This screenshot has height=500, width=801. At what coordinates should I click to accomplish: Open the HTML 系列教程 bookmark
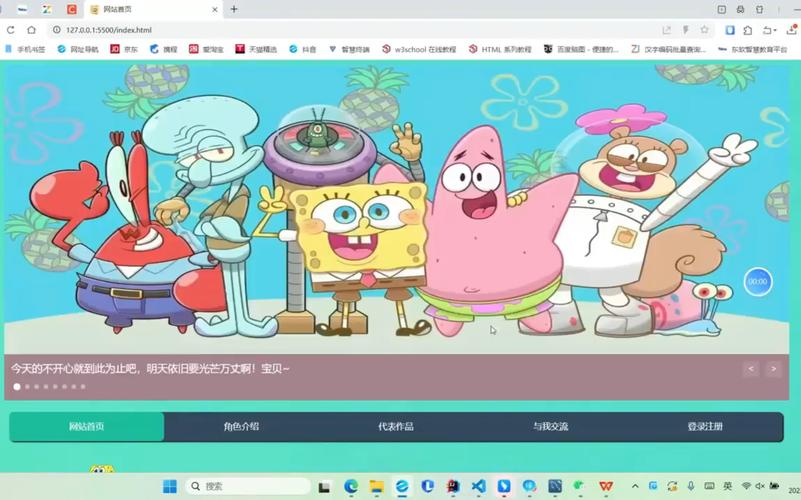click(x=500, y=49)
